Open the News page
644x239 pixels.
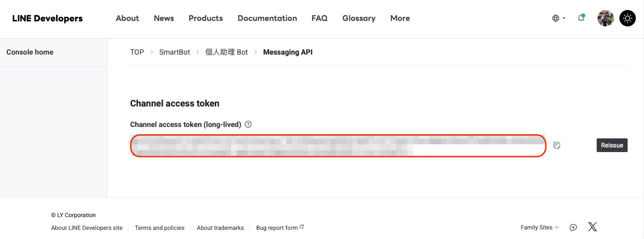coord(164,18)
